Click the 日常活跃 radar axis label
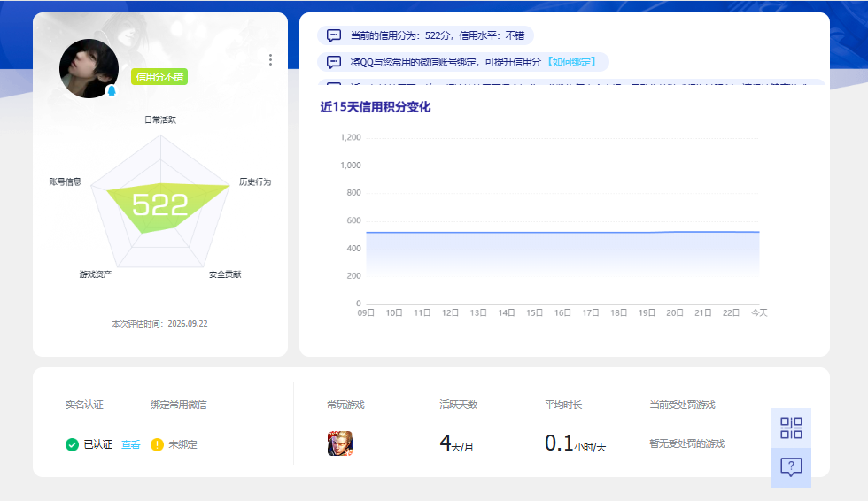868x501 pixels. [160, 119]
